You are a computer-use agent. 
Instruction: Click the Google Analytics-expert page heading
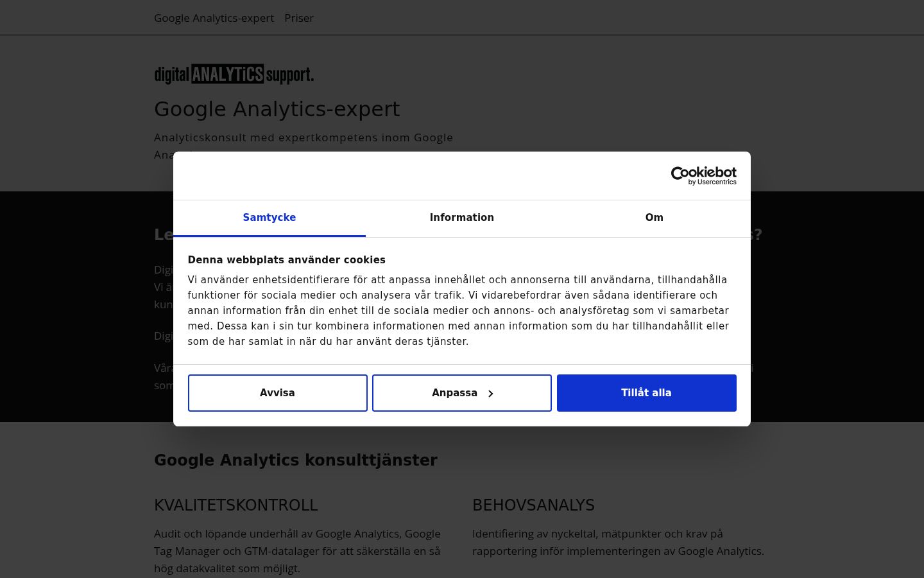[277, 109]
